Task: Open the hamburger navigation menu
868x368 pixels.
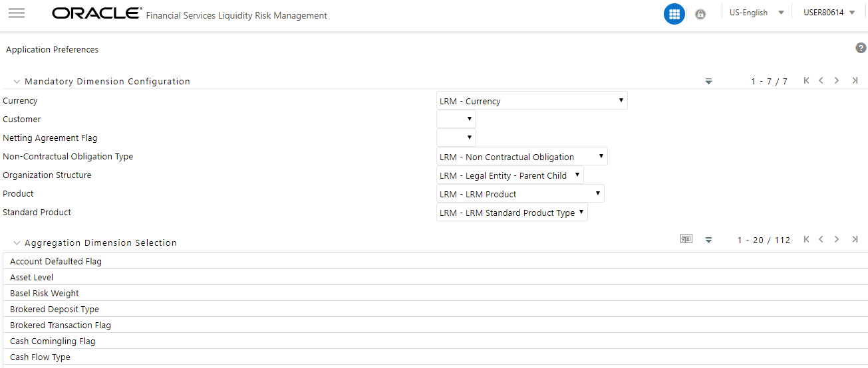Action: 17,13
